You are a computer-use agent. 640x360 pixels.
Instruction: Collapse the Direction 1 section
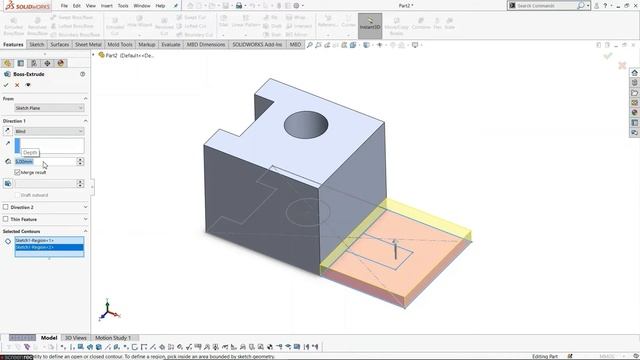coord(85,121)
